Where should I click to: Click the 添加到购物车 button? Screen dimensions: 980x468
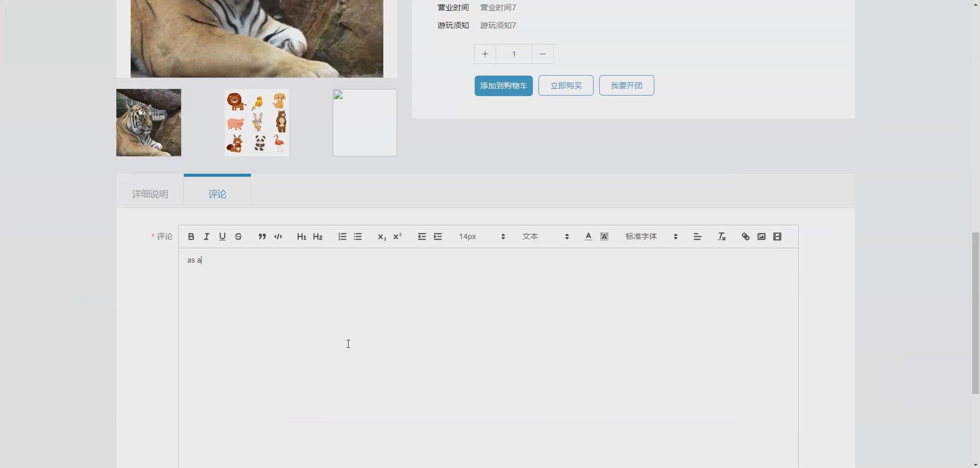click(503, 85)
